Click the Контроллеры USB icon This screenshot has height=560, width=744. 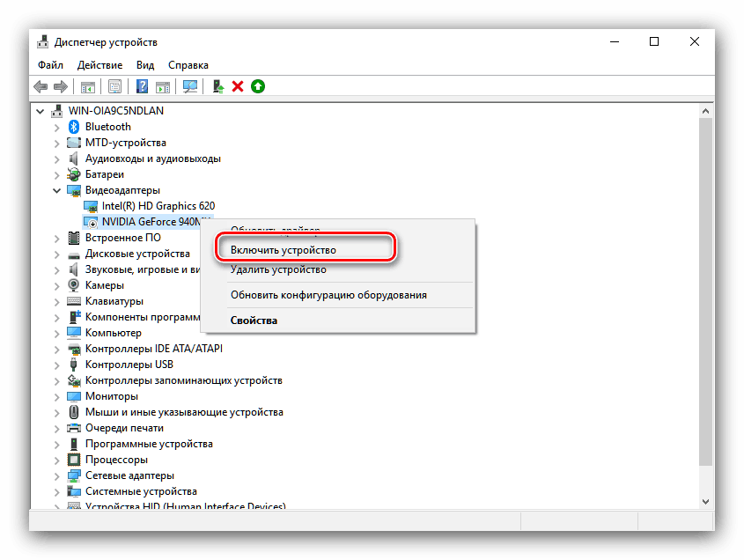click(74, 365)
